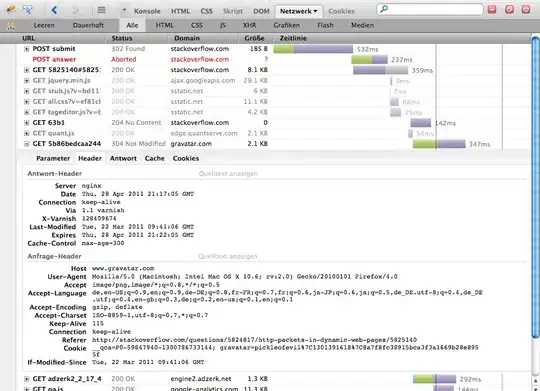Switch to the Konsole panel tab
This screenshot has width=540, height=391.
tap(147, 11)
